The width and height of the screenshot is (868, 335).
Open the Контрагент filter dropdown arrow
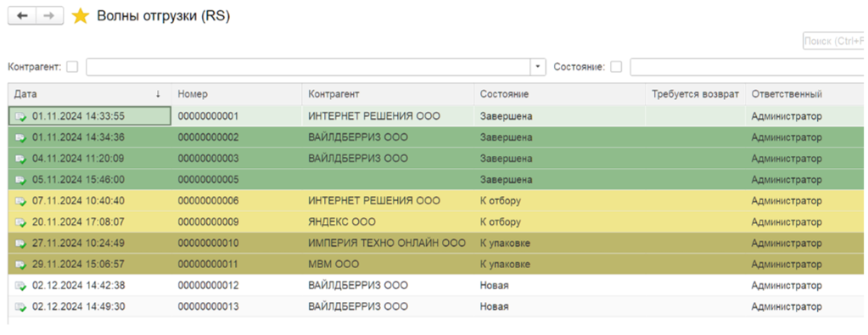click(538, 67)
